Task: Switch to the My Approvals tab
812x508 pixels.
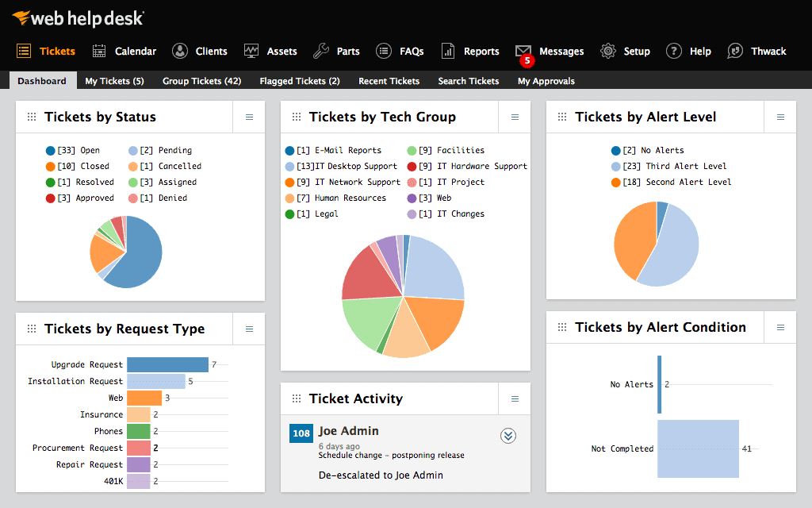Action: click(x=546, y=80)
